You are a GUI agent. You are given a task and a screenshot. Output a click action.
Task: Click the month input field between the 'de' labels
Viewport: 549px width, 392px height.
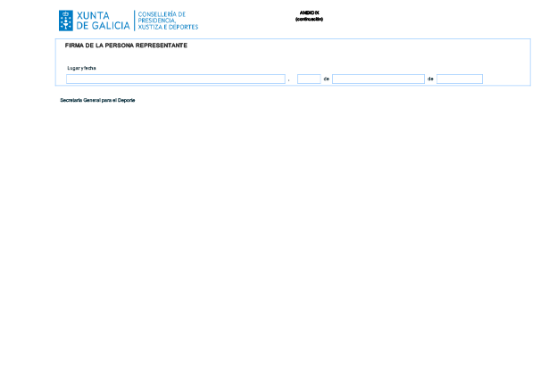378,79
